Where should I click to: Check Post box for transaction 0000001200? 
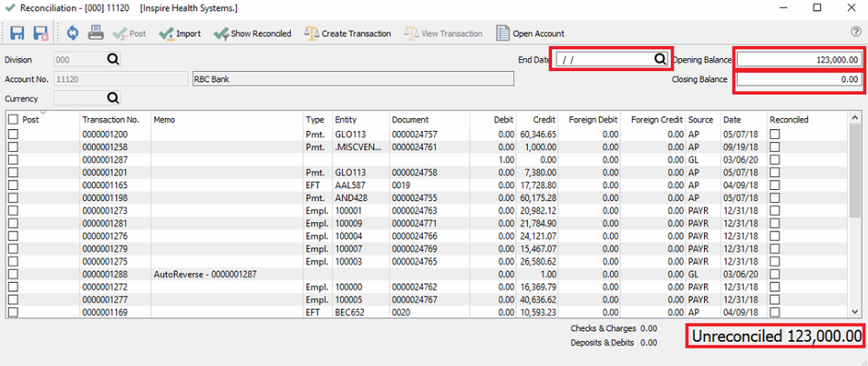click(13, 134)
